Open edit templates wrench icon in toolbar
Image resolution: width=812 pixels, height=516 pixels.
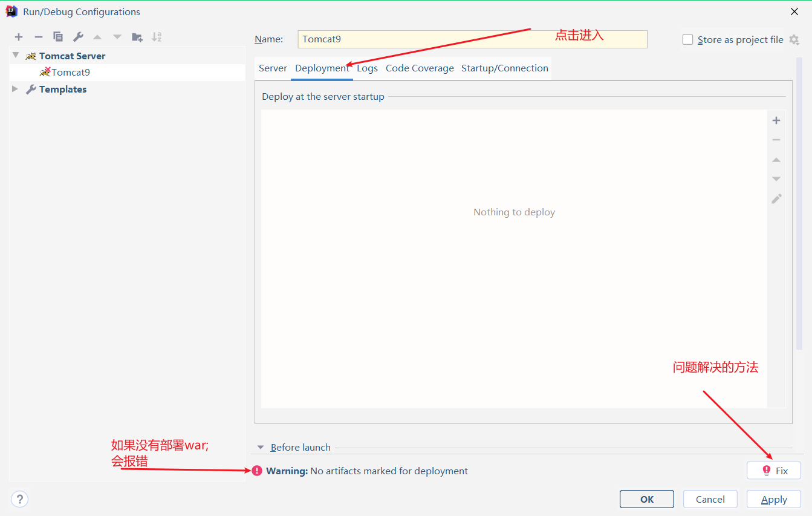pos(78,37)
